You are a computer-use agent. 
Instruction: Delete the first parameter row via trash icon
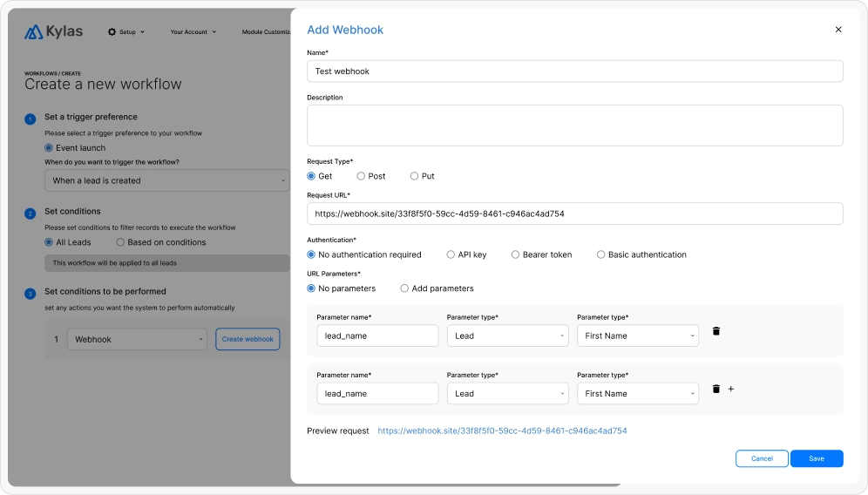716,331
